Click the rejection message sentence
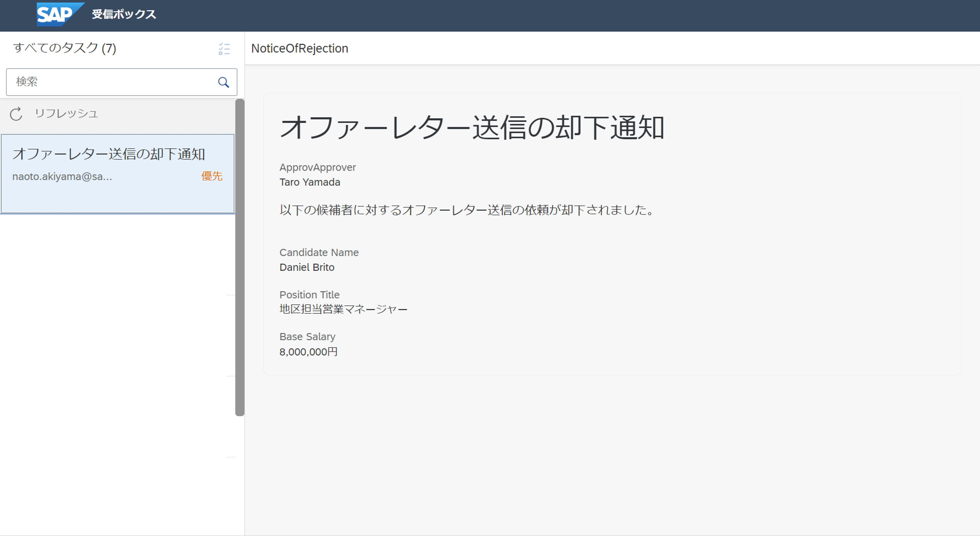Viewport: 980px width, 536px height. (x=467, y=210)
